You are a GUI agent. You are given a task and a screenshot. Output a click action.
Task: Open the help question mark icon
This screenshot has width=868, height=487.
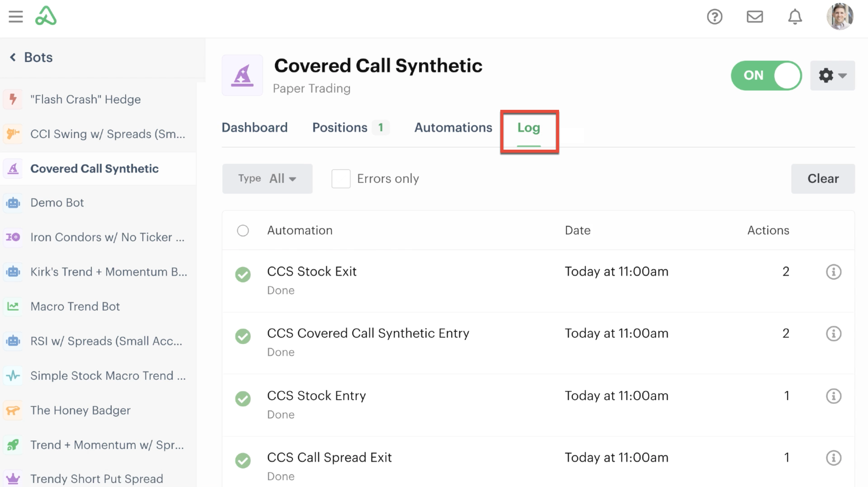[x=714, y=17]
